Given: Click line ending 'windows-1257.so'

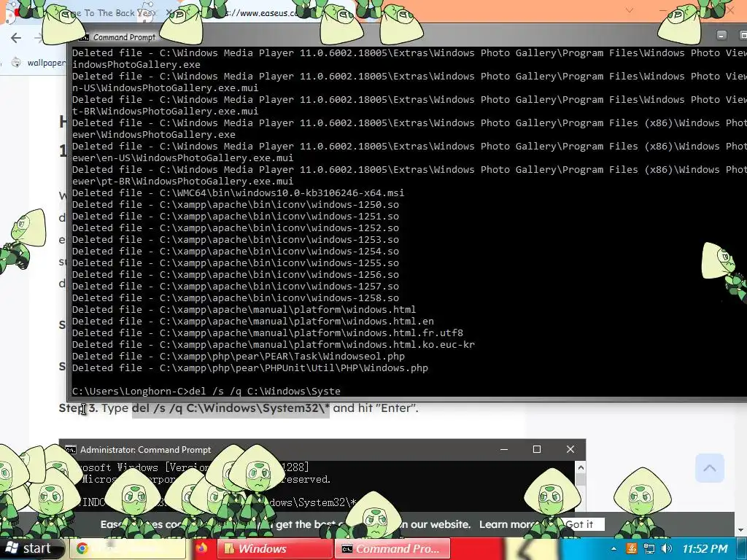Looking at the screenshot, I should pyautogui.click(x=236, y=286).
